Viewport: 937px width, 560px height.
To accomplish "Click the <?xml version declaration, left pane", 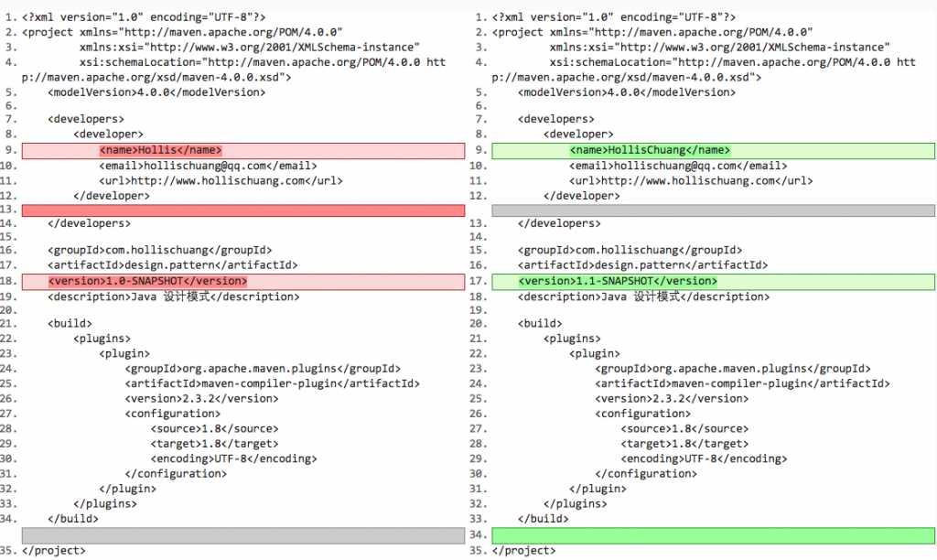I will point(144,17).
